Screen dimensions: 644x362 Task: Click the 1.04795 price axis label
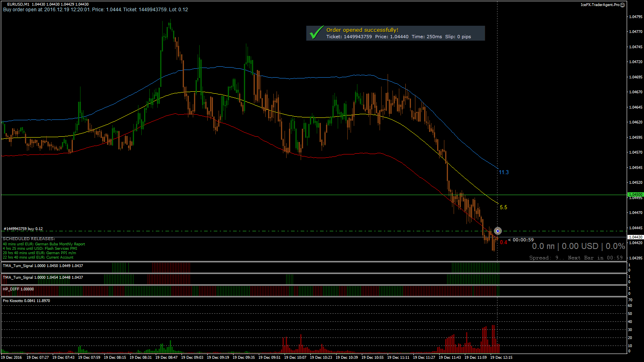pyautogui.click(x=636, y=17)
